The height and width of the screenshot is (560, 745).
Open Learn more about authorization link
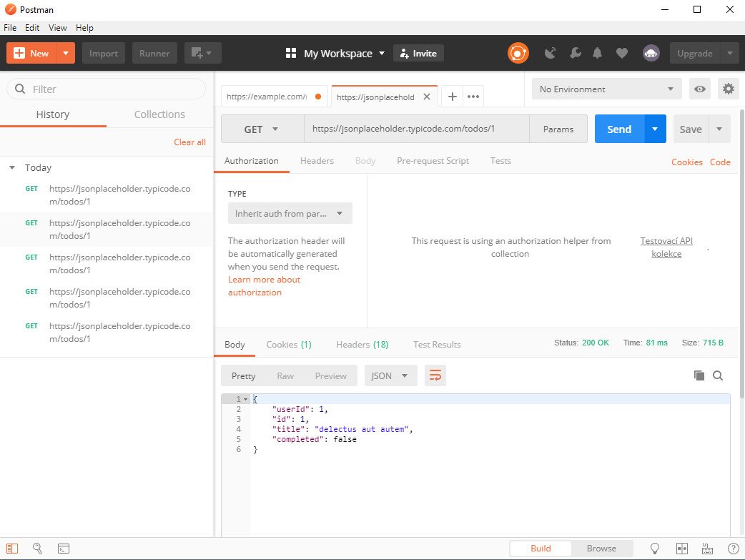264,285
